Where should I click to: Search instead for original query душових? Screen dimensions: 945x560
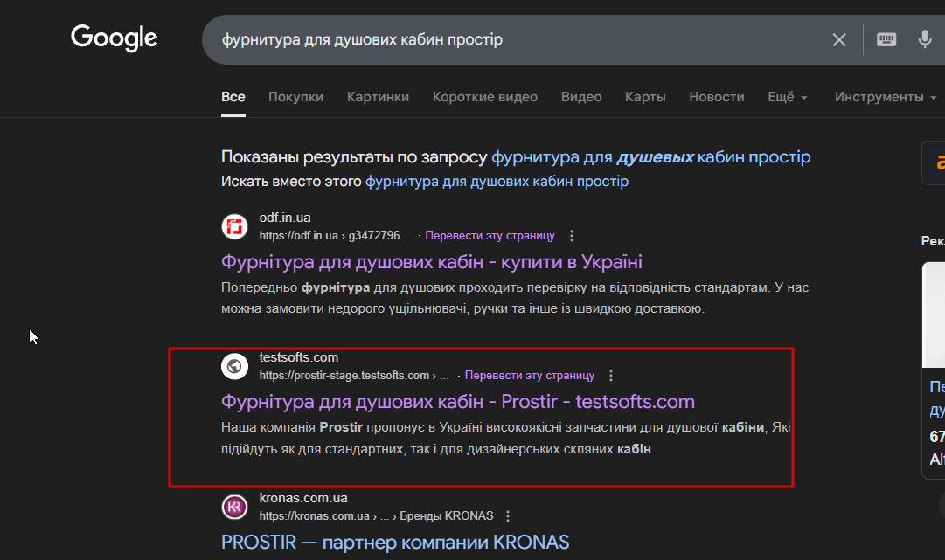click(497, 182)
